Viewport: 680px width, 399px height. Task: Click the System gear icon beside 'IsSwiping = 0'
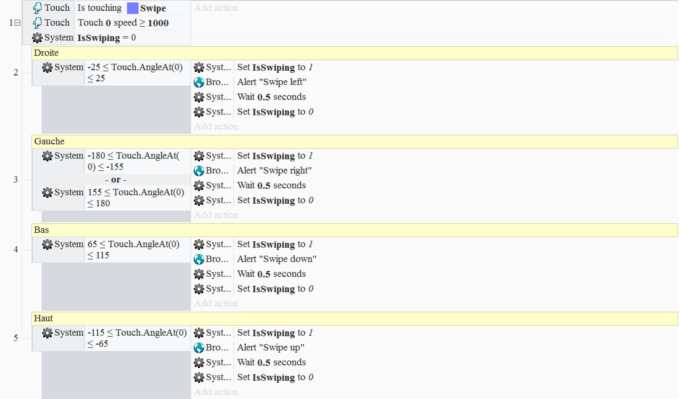pos(38,38)
